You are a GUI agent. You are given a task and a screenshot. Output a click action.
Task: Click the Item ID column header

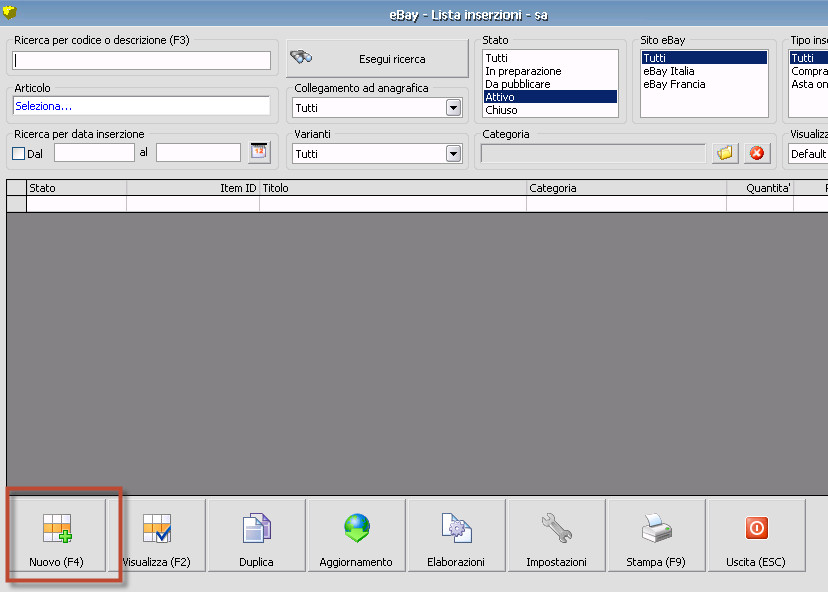tap(193, 188)
